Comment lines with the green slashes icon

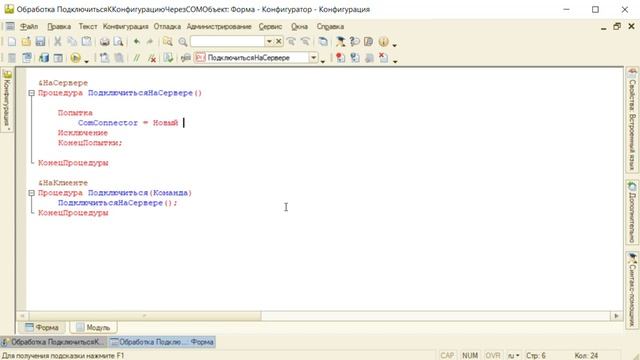pyautogui.click(x=136, y=58)
